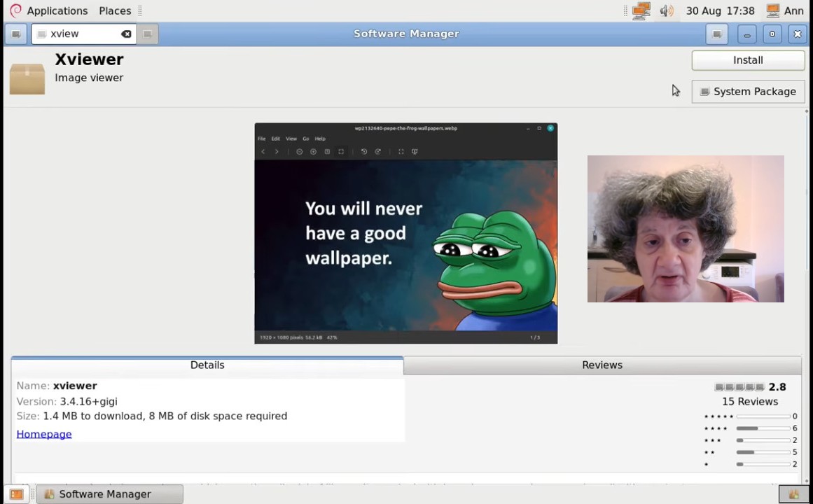The image size is (813, 504).
Task: Click the three-star rating bar showing 2
Action: click(763, 440)
